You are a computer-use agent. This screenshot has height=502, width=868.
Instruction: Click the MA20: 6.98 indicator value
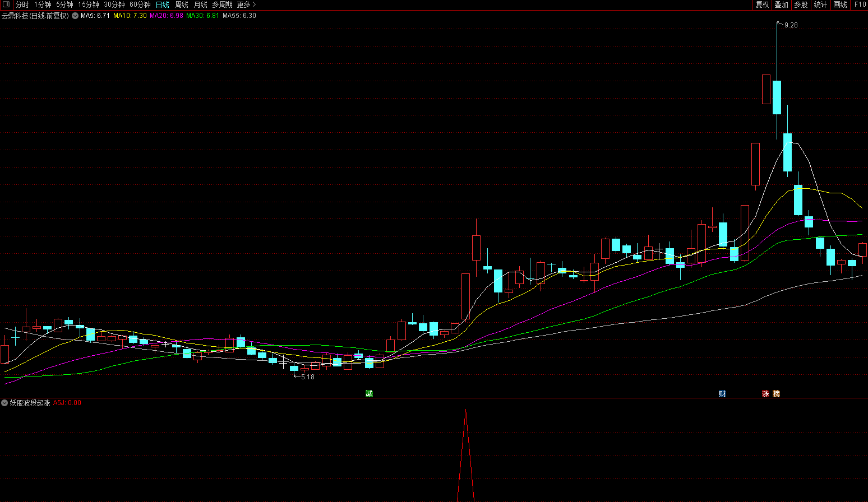(167, 16)
